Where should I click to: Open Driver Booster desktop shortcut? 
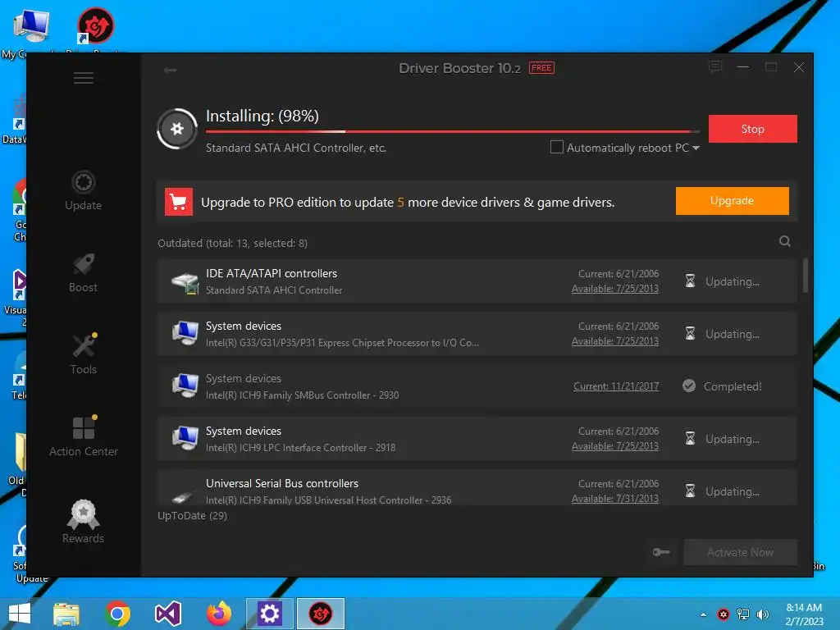coord(95,25)
